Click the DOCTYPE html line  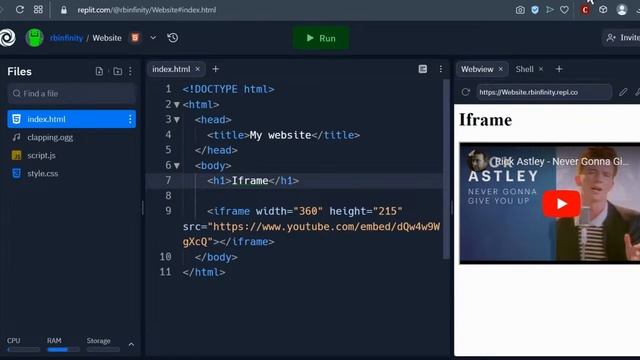pos(228,89)
